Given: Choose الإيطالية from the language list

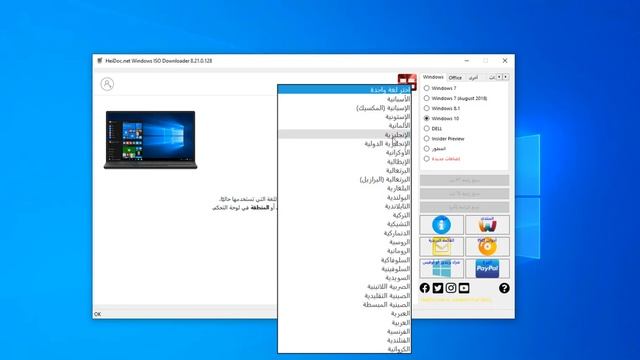Looking at the screenshot, I should (344, 161).
